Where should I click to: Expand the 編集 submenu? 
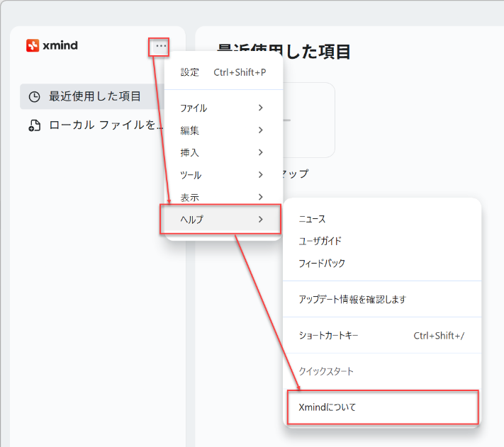pos(223,130)
